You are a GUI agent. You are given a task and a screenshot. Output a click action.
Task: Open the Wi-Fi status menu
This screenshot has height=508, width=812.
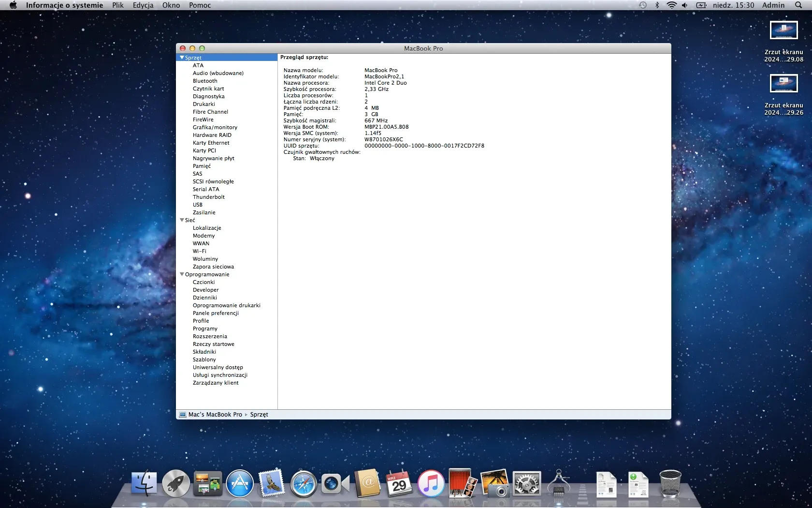[x=671, y=5]
